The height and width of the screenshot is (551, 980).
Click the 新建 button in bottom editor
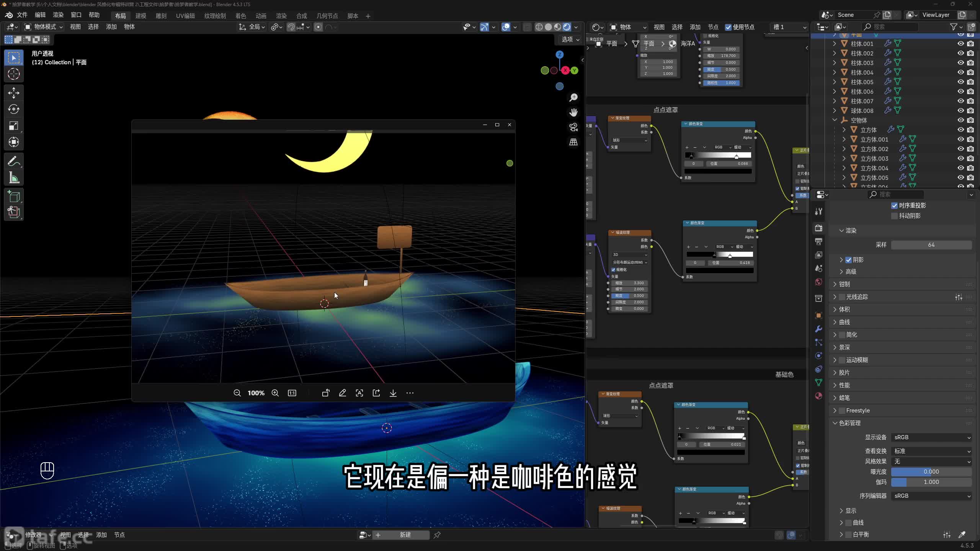click(x=405, y=535)
